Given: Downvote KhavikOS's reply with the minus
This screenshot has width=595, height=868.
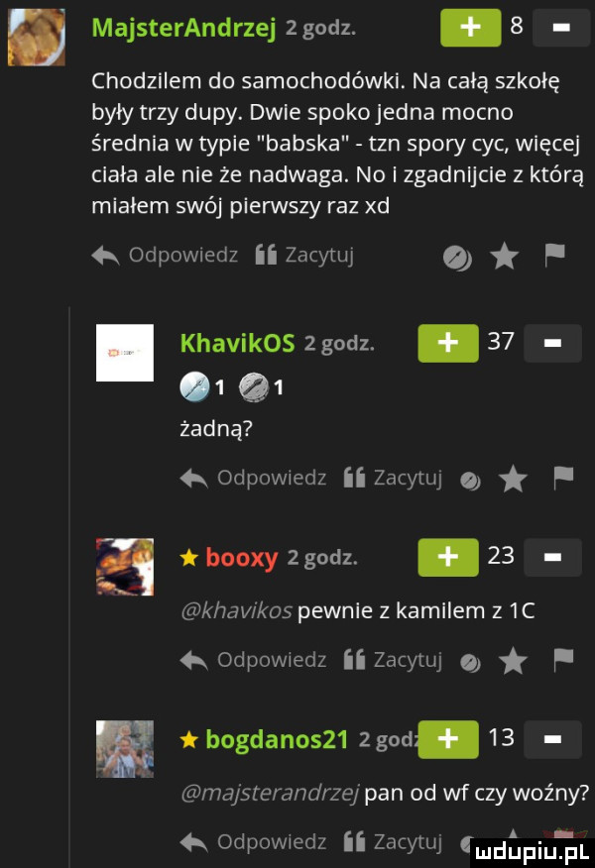Looking at the screenshot, I should tap(552, 343).
